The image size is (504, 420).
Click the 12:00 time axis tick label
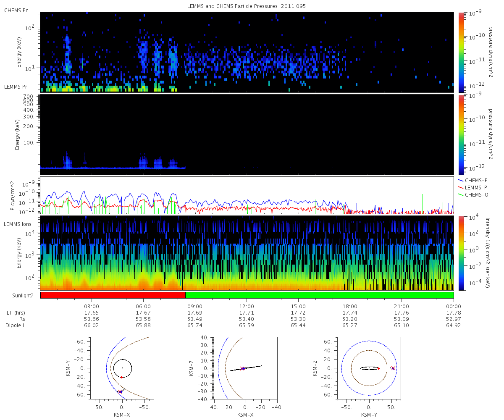(247, 306)
